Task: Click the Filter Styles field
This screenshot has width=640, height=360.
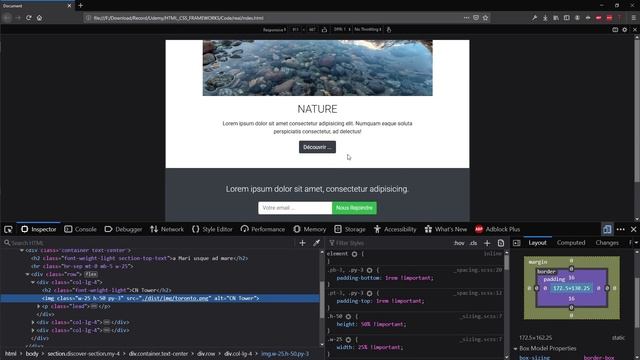Action: coord(388,243)
